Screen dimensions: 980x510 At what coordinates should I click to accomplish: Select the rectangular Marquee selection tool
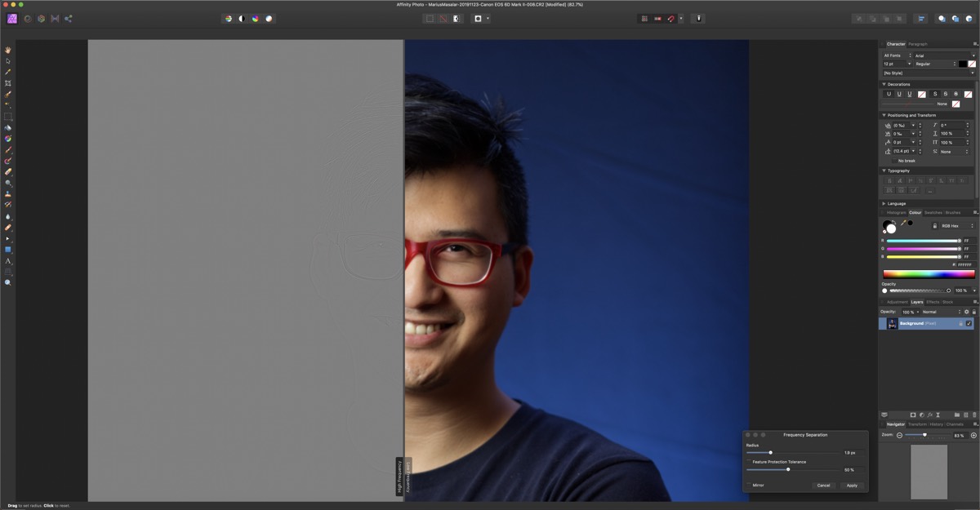(8, 117)
